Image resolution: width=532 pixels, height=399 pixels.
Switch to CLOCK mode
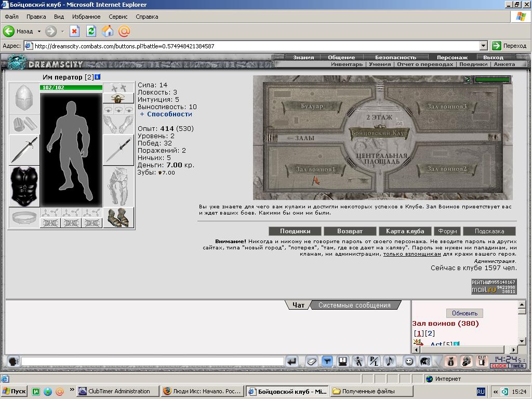click(499, 366)
